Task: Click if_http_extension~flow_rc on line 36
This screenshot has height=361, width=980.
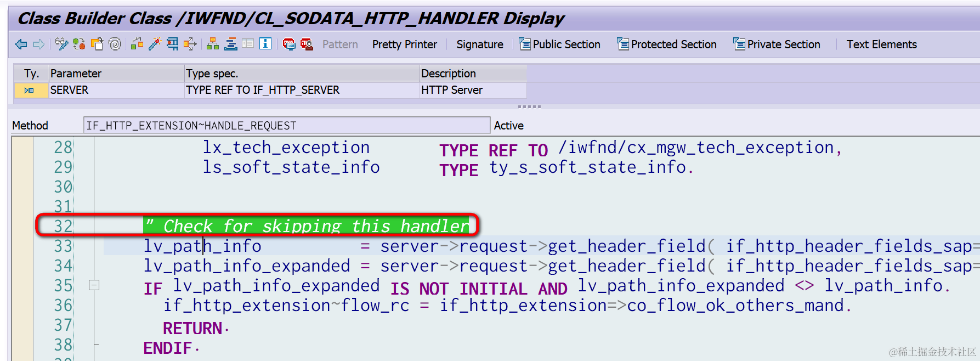Action: coord(286,305)
